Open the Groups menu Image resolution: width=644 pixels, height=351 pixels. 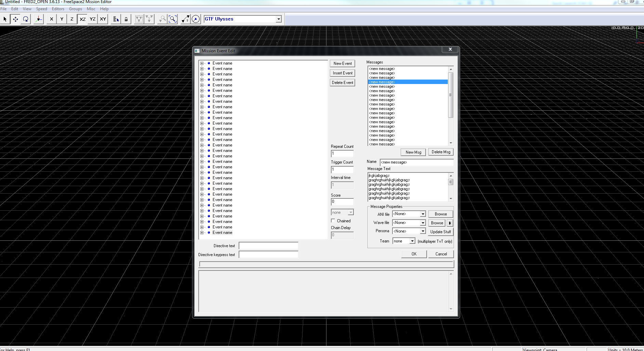click(x=76, y=9)
